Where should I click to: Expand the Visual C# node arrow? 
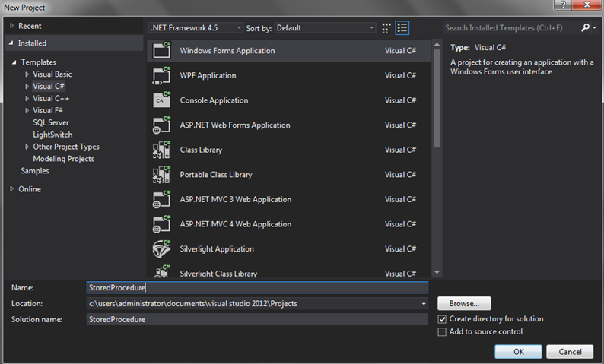coord(27,86)
